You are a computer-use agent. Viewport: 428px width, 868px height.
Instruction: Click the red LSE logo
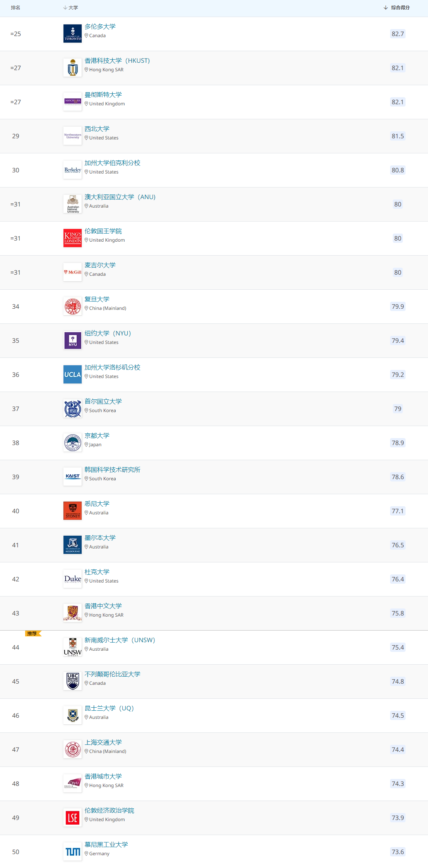click(x=73, y=818)
